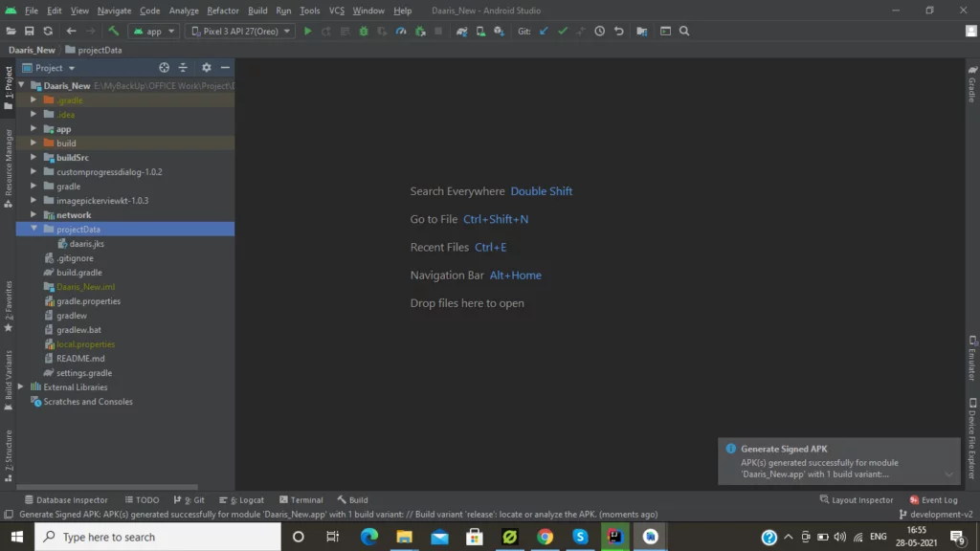Open the app run configuration dropdown

click(x=154, y=32)
